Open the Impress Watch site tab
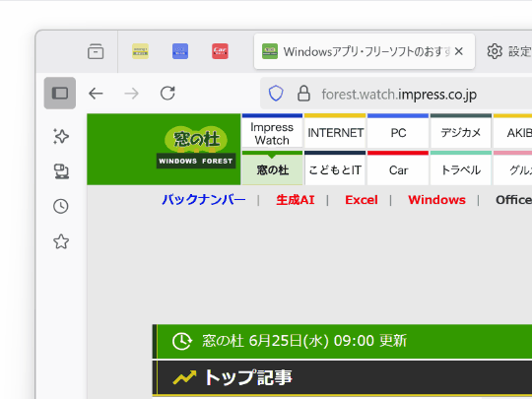This screenshot has width=532, height=399. pos(272,132)
